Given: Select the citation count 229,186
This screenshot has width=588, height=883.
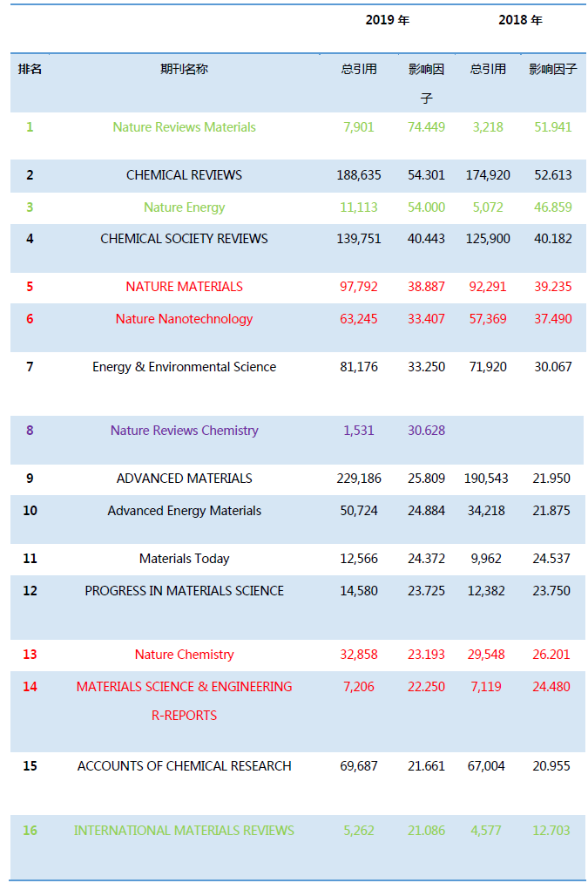Looking at the screenshot, I should tap(358, 479).
